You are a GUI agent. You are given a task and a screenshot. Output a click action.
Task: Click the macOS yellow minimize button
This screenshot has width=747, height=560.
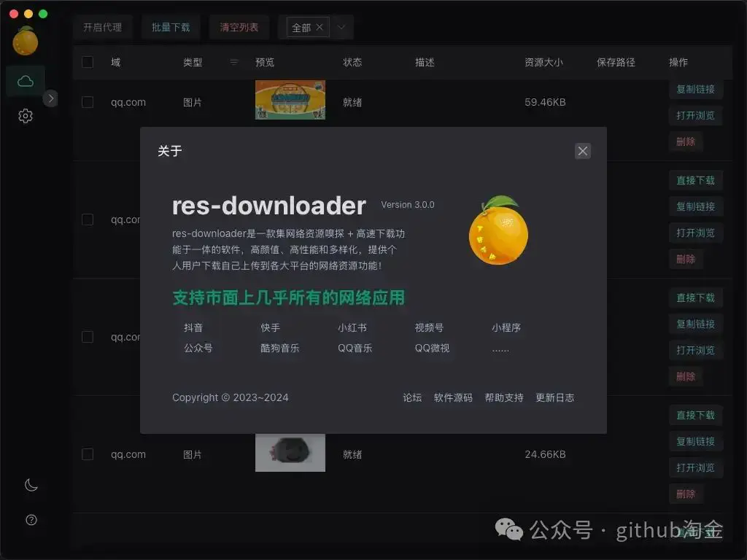[x=28, y=14]
